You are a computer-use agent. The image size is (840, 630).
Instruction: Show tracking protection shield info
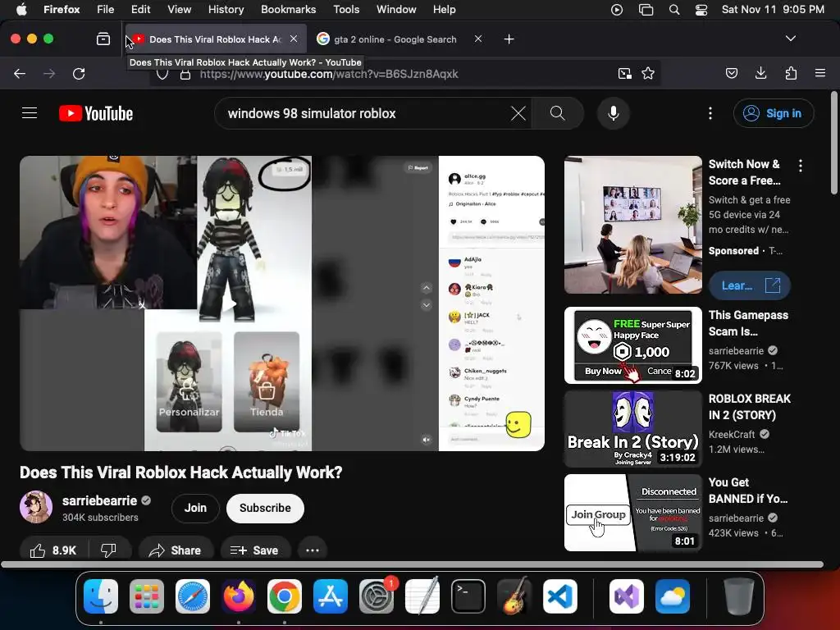pos(162,75)
